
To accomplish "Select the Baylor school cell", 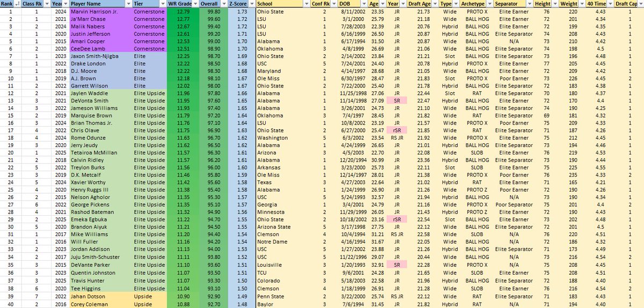I will point(282,304).
